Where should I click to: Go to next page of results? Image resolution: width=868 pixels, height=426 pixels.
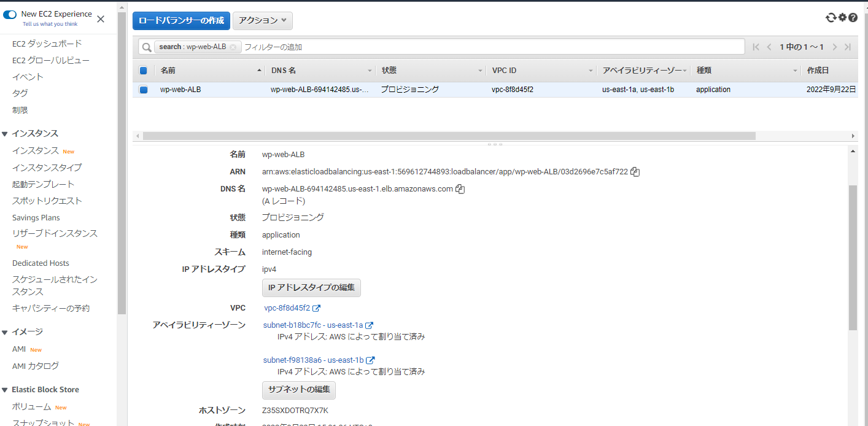pyautogui.click(x=834, y=47)
